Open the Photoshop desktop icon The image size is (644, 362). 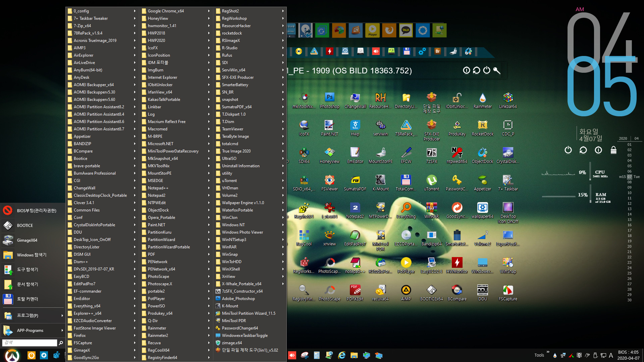(329, 101)
